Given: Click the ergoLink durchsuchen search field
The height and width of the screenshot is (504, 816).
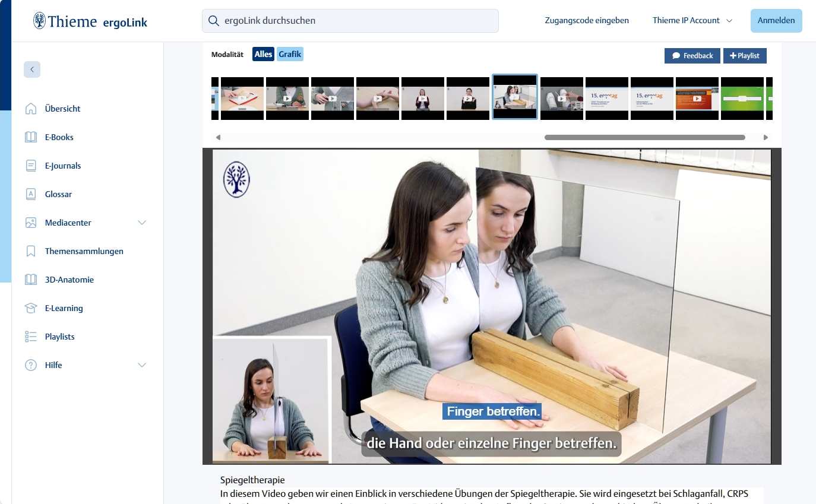Looking at the screenshot, I should [350, 21].
